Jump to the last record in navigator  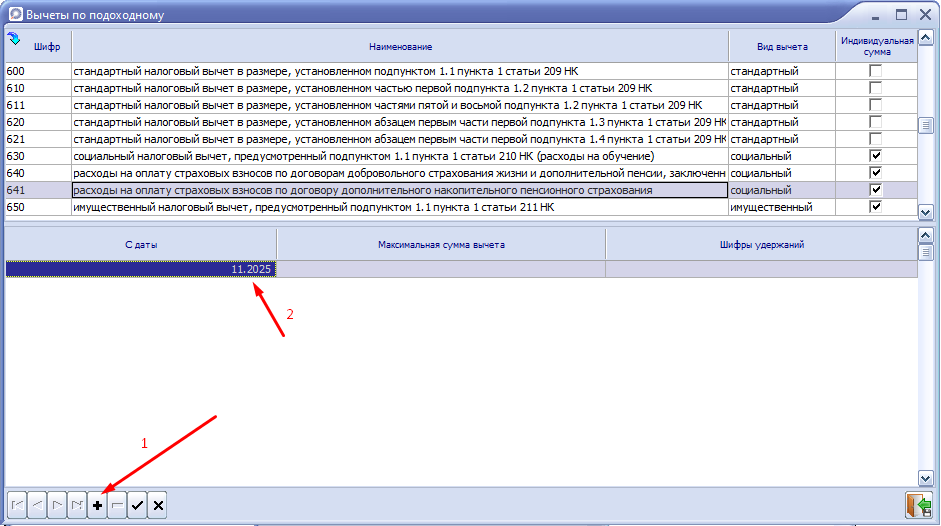[x=77, y=506]
